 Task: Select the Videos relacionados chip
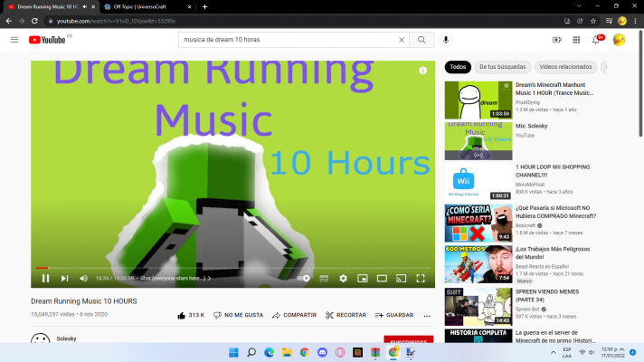click(x=565, y=67)
